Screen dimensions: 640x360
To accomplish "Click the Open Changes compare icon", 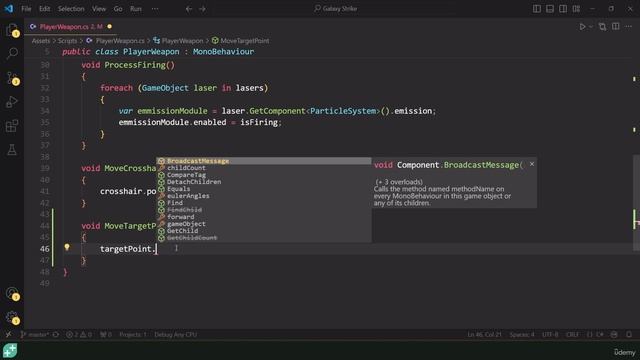I will [602, 27].
